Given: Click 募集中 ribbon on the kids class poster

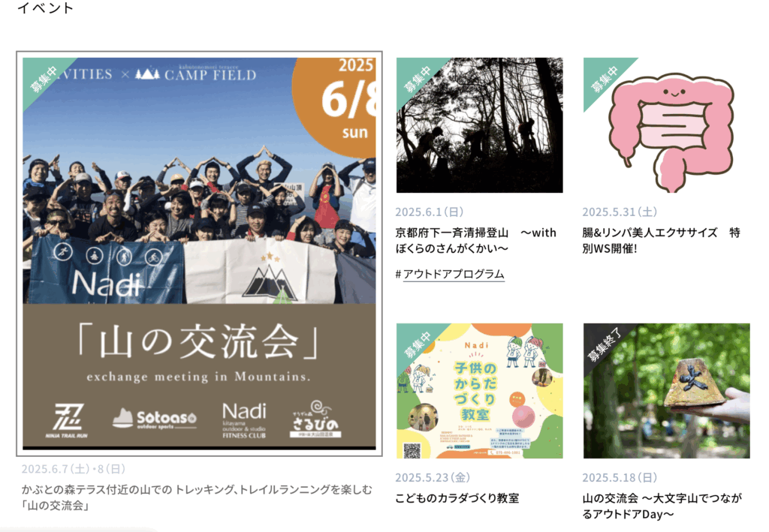Looking at the screenshot, I should point(417,344).
